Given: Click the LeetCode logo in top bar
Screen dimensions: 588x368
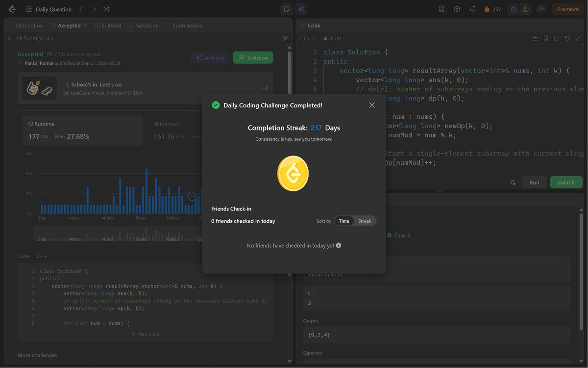Looking at the screenshot, I should [12, 9].
